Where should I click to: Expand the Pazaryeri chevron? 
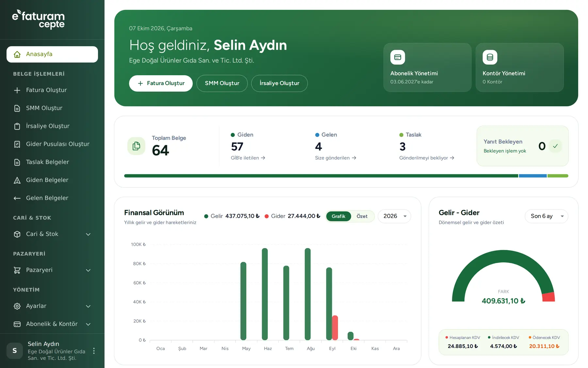tap(88, 270)
